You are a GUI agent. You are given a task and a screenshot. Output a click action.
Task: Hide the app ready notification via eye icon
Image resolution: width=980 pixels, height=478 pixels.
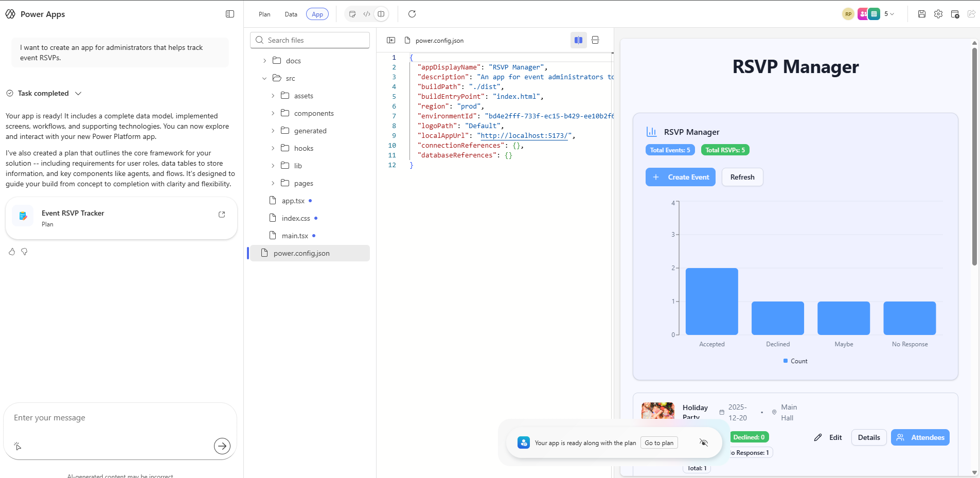coord(704,442)
